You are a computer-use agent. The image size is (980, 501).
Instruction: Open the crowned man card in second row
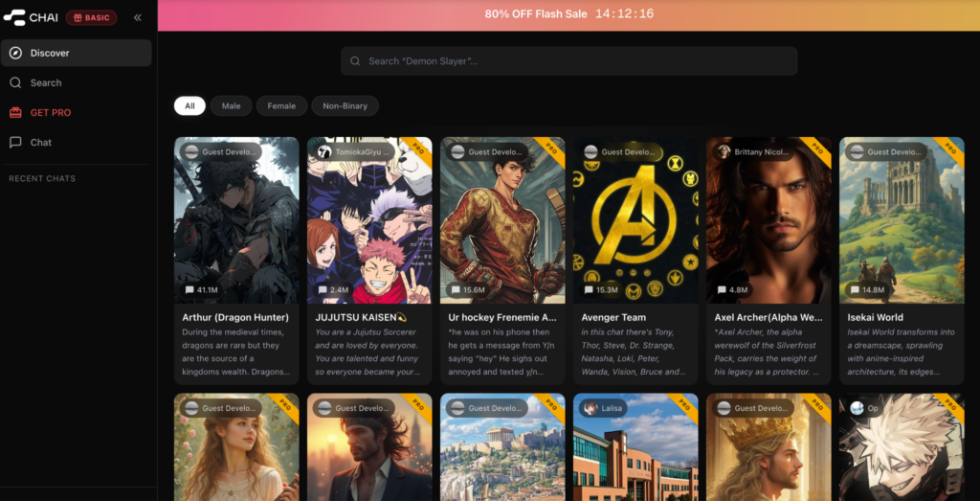768,447
